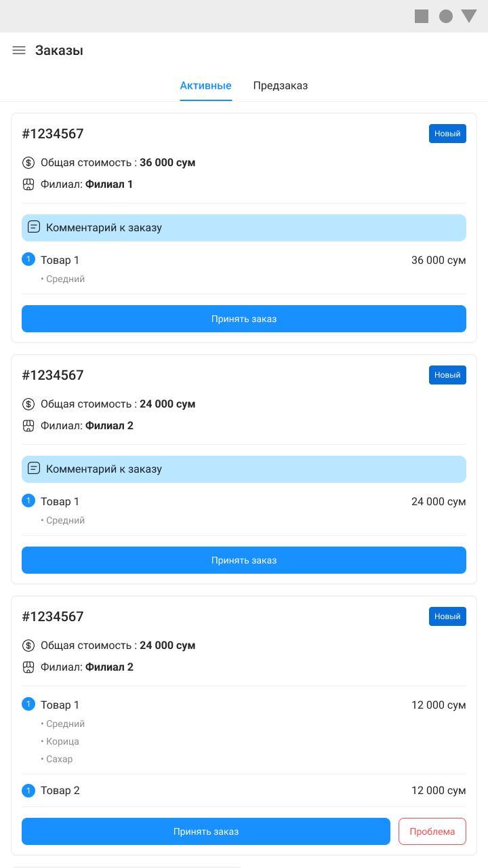Viewport: 488px width, 868px height.
Task: Accept the Филиал 2 order
Action: click(243, 559)
